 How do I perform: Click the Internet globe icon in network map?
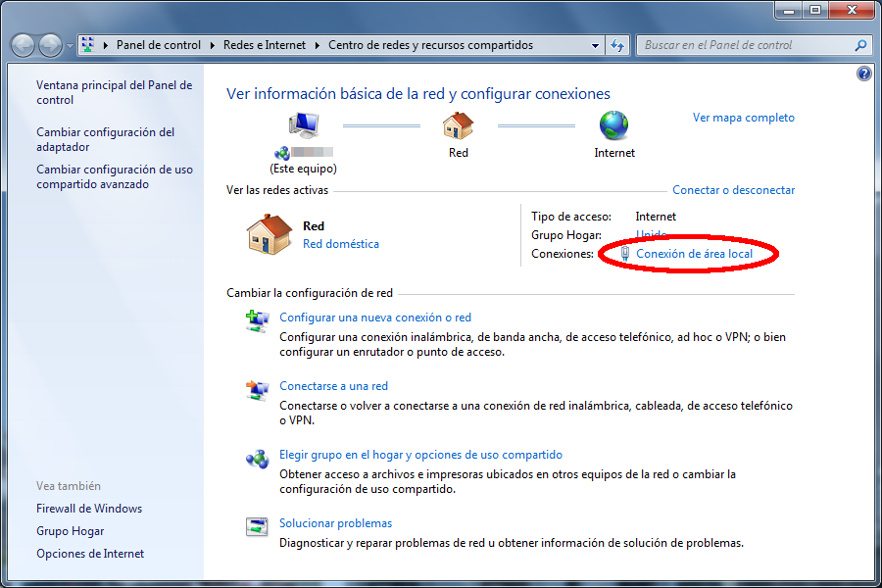(x=613, y=124)
